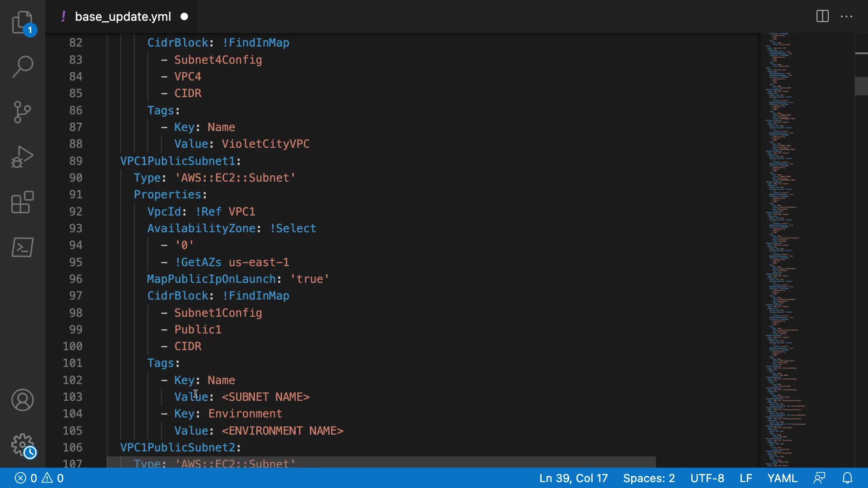
Task: Open the terminal panel icon in sidebar
Action: tap(22, 247)
